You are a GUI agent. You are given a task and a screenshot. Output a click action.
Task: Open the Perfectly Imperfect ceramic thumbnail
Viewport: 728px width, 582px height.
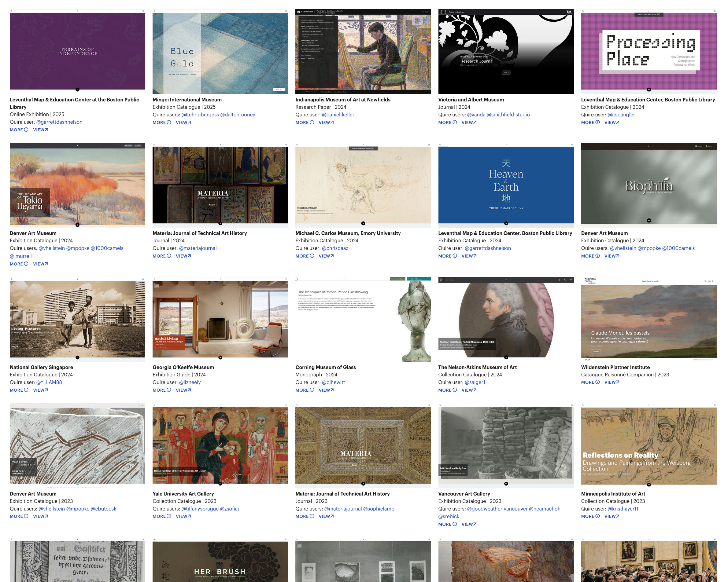click(77, 445)
